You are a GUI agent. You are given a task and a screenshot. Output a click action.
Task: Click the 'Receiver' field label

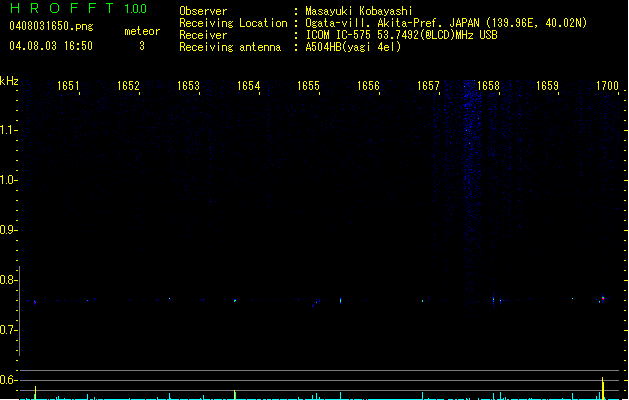(203, 35)
